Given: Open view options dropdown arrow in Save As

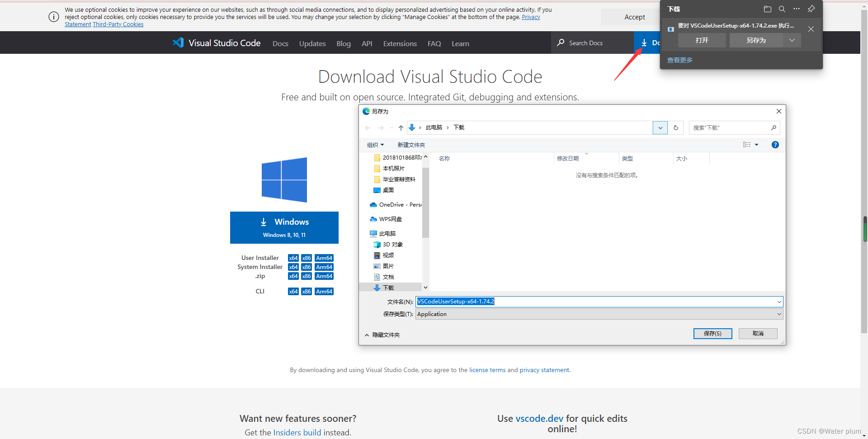Looking at the screenshot, I should point(756,145).
